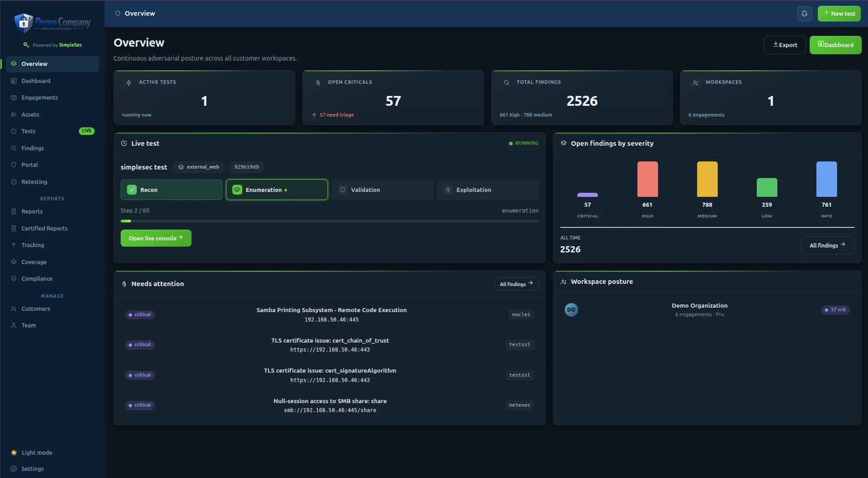Click the external_web tag

coord(199,167)
